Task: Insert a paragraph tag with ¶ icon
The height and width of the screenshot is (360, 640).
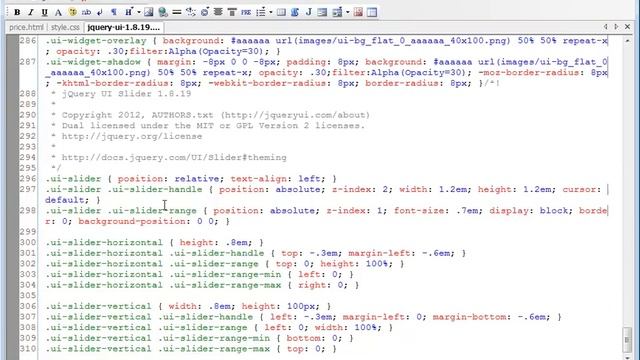Action: click(114, 12)
